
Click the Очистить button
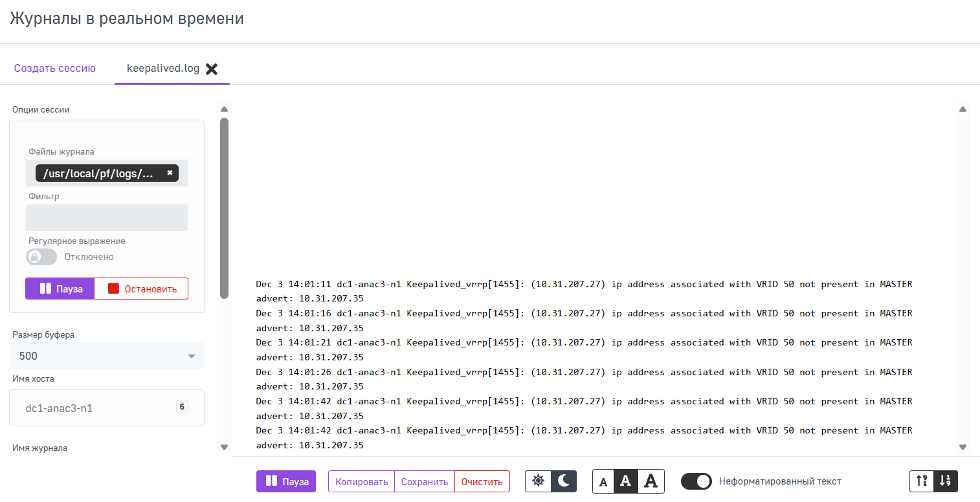point(482,482)
